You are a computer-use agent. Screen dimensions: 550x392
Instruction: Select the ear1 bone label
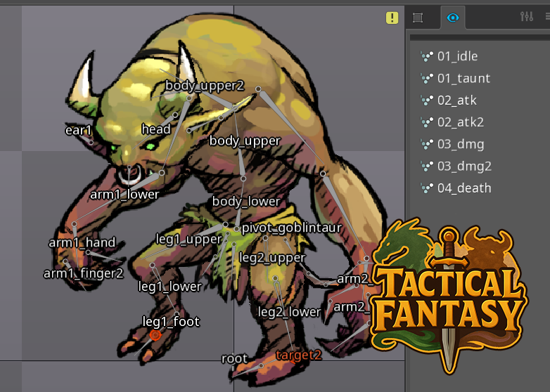pos(78,131)
